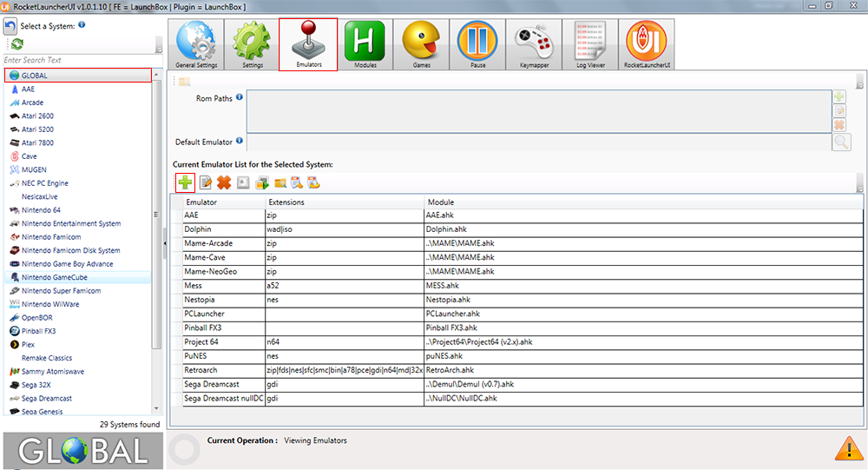The image size is (868, 470).
Task: Select the Cave system
Action: (77, 156)
